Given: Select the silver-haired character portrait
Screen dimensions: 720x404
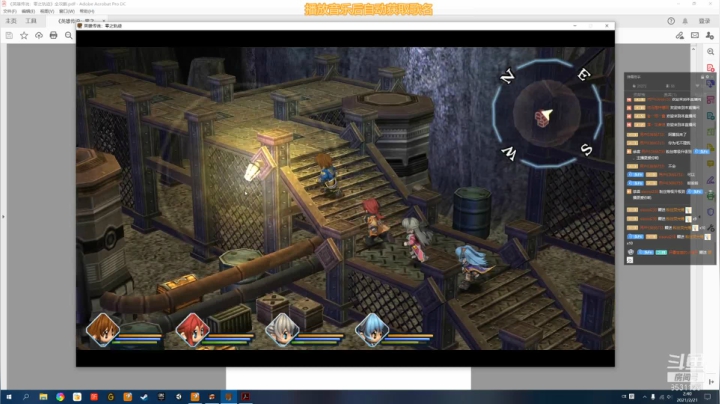Looking at the screenshot, I should pyautogui.click(x=282, y=330).
